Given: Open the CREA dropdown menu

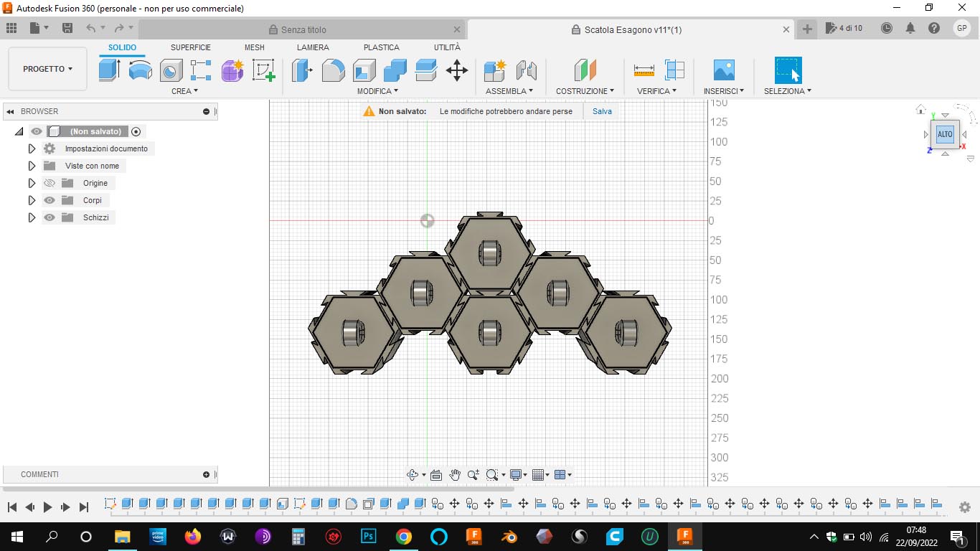Looking at the screenshot, I should tap(184, 91).
